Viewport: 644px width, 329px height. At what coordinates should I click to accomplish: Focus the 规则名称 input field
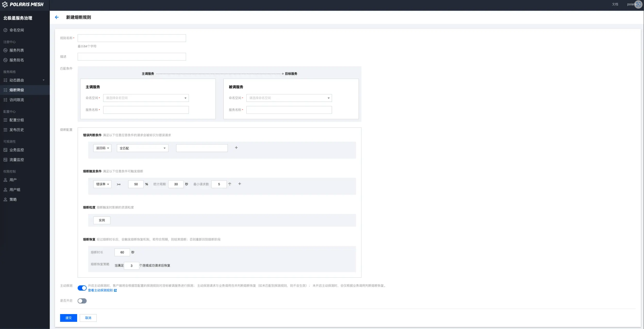[x=132, y=38]
